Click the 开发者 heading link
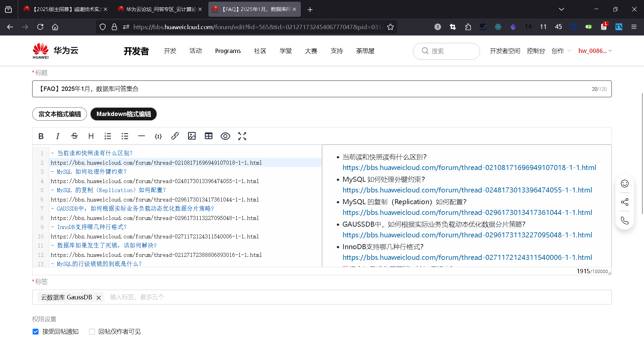644x342 pixels. (136, 51)
